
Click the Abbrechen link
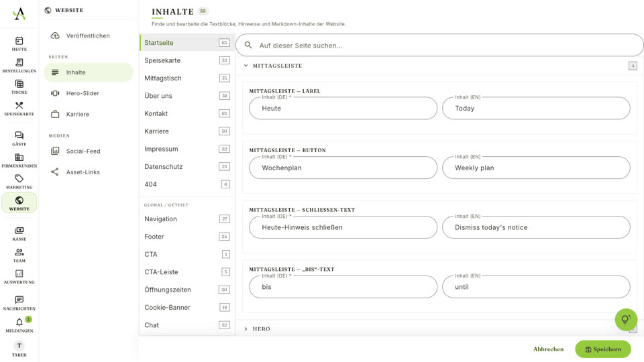click(x=548, y=349)
